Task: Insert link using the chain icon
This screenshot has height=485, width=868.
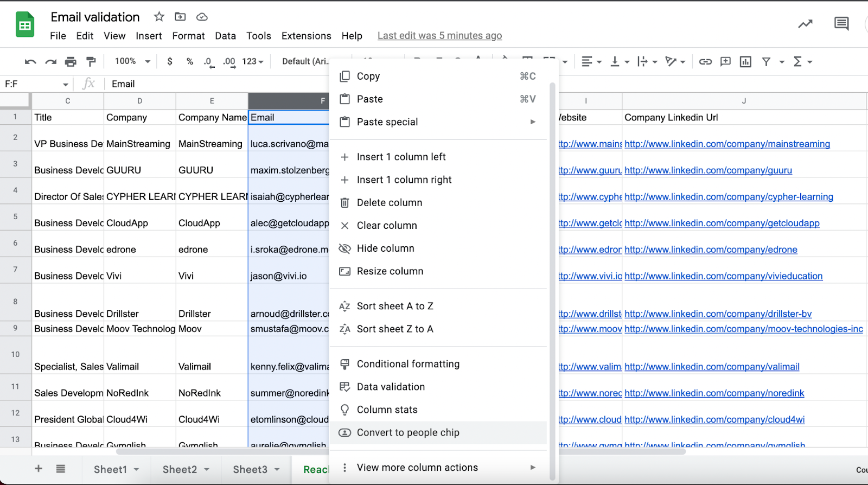Action: [705, 62]
